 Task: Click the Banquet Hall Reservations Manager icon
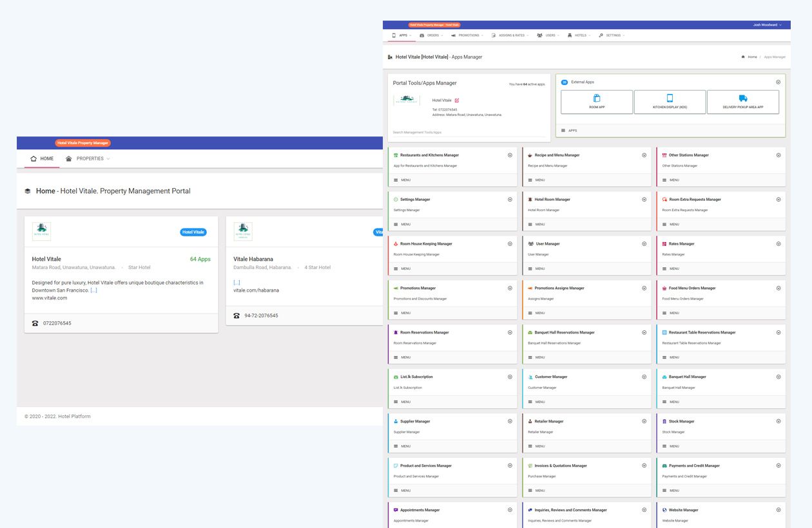click(x=530, y=333)
